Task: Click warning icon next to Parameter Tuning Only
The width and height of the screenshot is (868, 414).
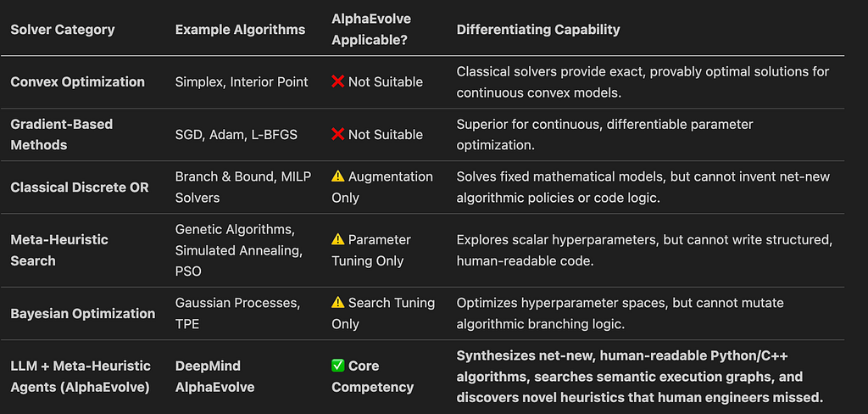Action: [337, 240]
